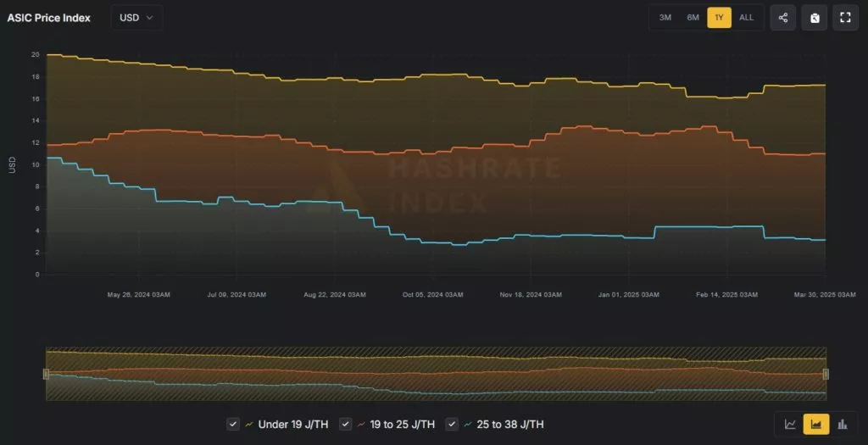This screenshot has height=445, width=868.
Task: Enter fullscreen chart view
Action: 845,18
